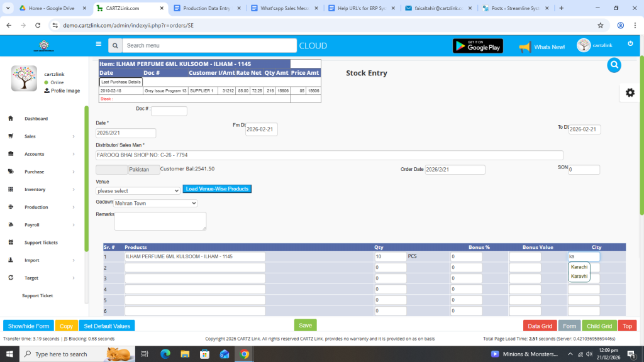644x362 pixels.
Task: Switch to the Production Data Entry tab
Action: pyautogui.click(x=209, y=8)
